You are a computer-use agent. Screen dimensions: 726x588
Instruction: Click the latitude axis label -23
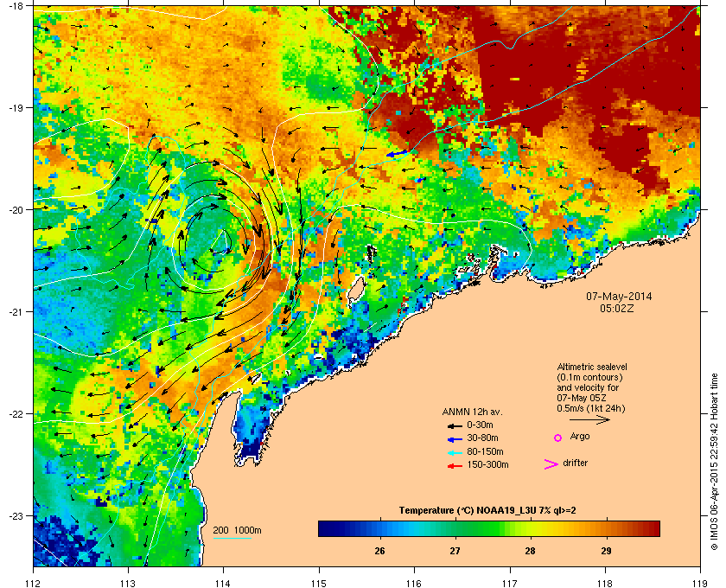(16, 515)
